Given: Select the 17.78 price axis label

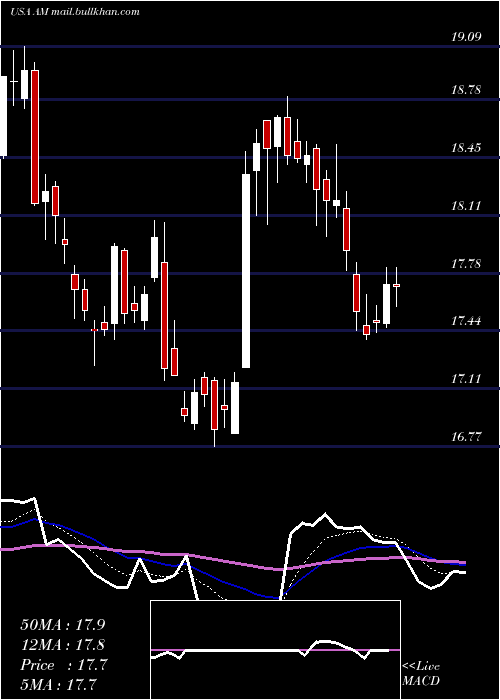Looking at the screenshot, I should 466,263.
